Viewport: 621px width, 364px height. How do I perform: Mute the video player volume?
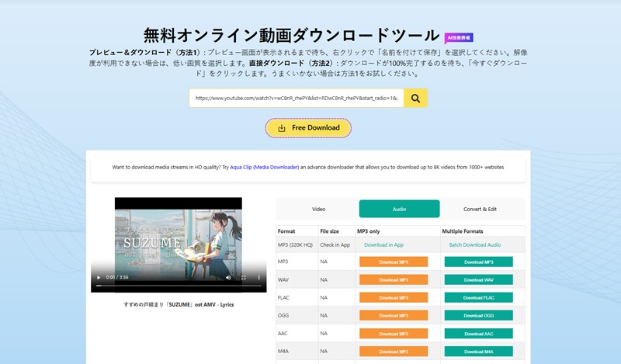pos(227,277)
